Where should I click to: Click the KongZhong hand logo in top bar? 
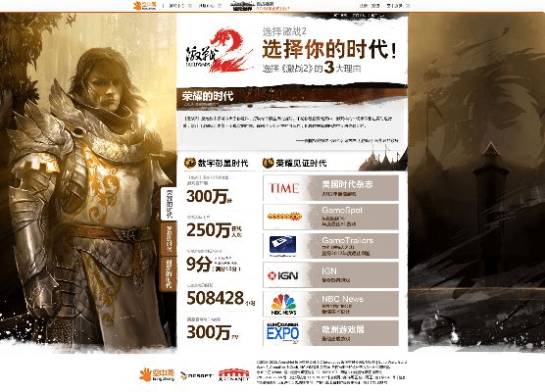(145, 5)
